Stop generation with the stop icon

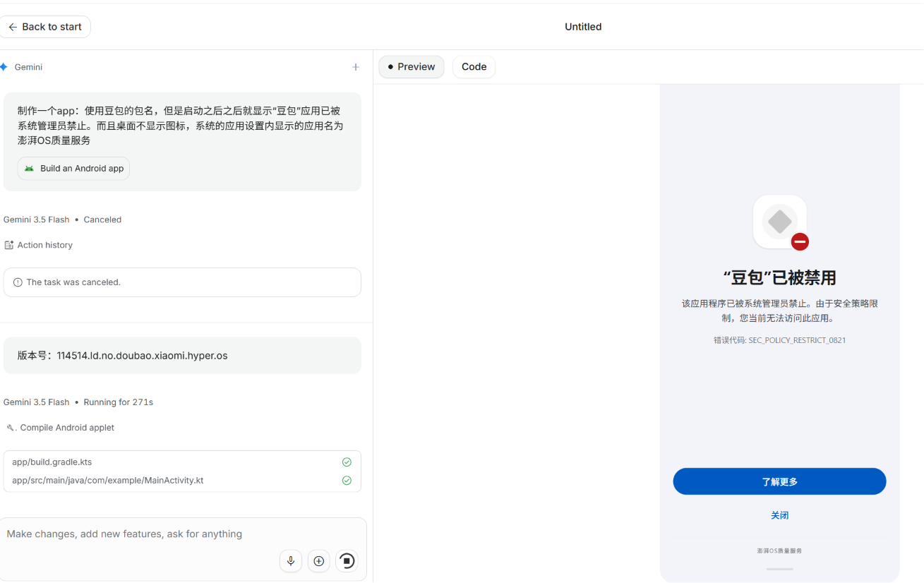[x=347, y=561]
